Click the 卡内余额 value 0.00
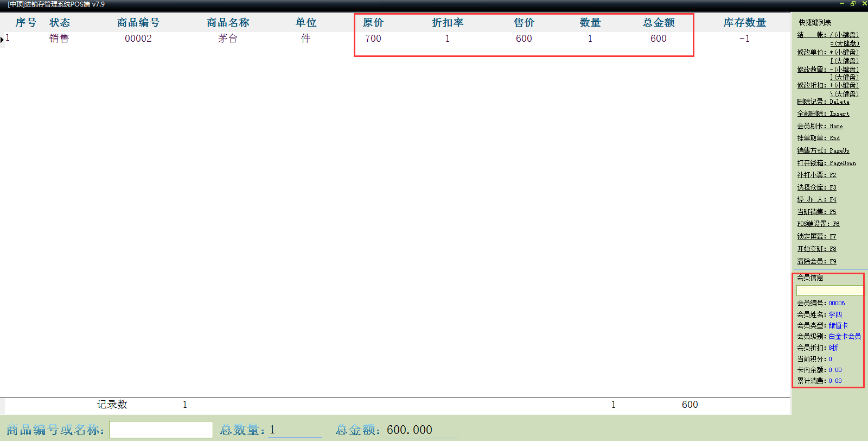This screenshot has width=868, height=441. [x=835, y=370]
